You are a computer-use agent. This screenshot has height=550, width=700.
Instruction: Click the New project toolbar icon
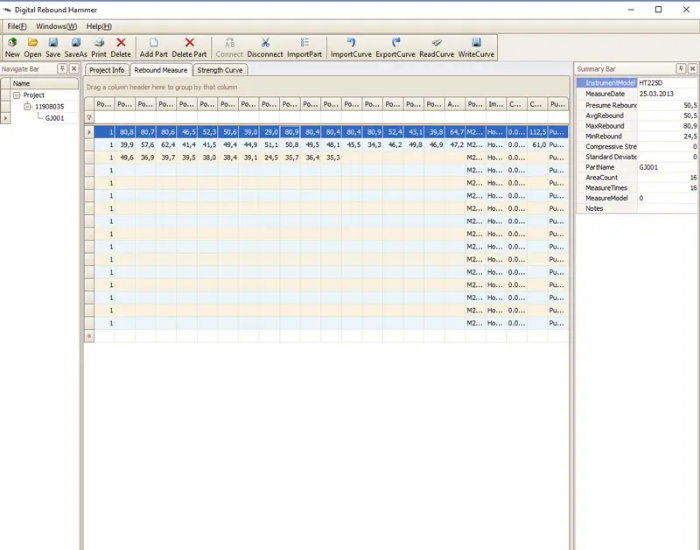12,43
